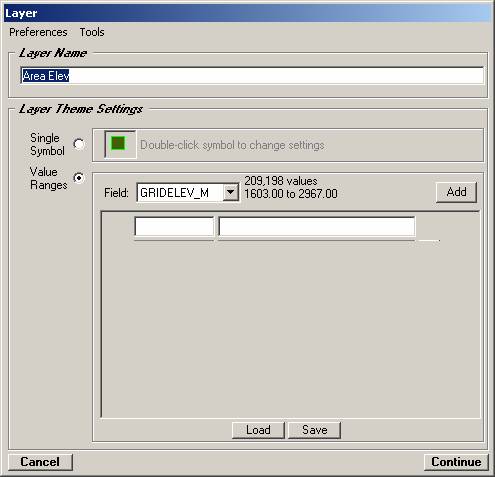Click the Save button
495x477 pixels.
click(x=314, y=430)
